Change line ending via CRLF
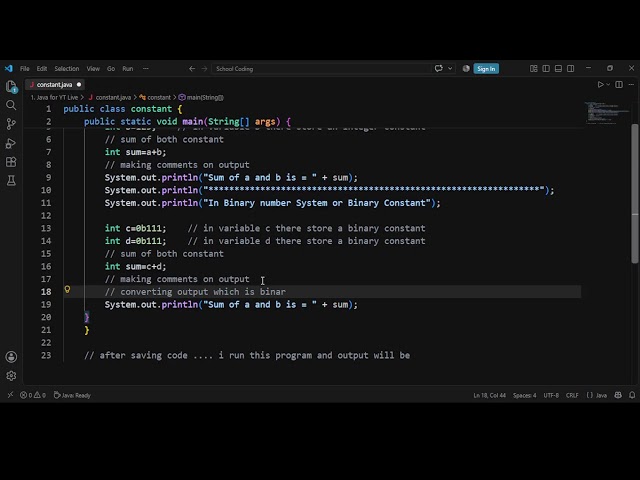This screenshot has width=640, height=480. click(x=572, y=395)
